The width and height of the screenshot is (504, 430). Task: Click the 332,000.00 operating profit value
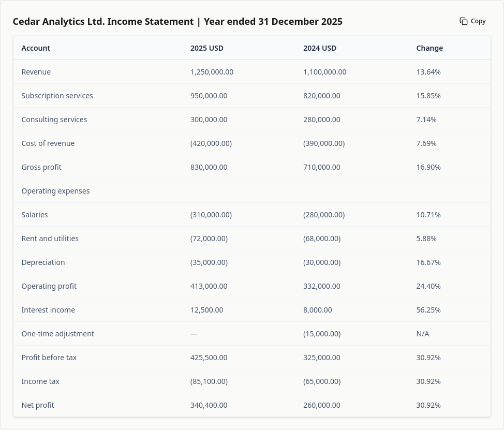tap(321, 286)
